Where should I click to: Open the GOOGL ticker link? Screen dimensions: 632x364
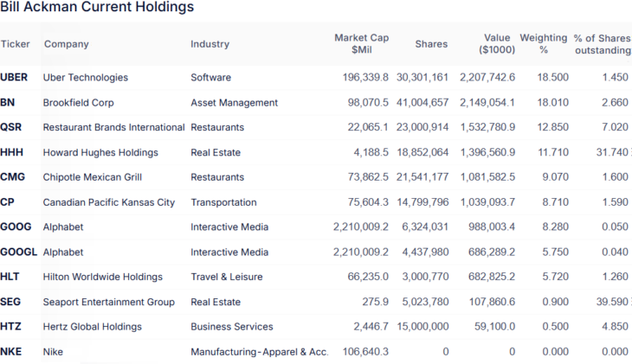click(x=18, y=252)
